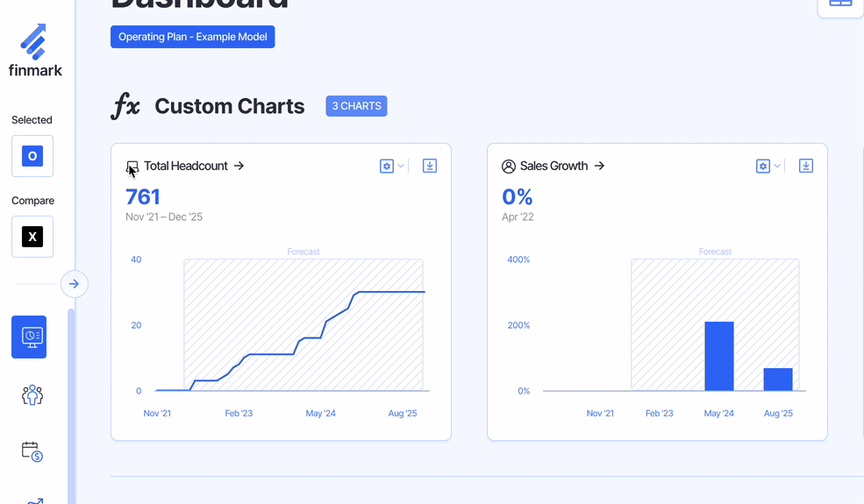Image resolution: width=864 pixels, height=504 pixels.
Task: Open the team headcount people icon
Action: pos(32,395)
